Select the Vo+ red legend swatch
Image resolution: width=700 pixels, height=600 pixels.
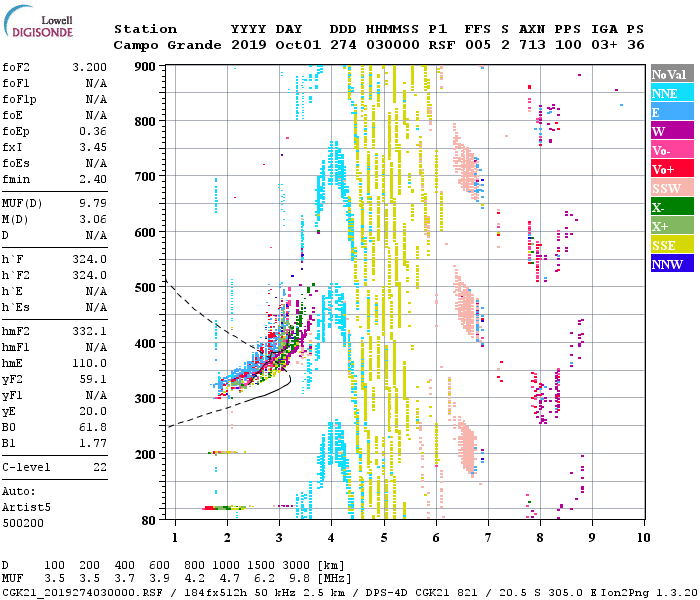pyautogui.click(x=672, y=169)
